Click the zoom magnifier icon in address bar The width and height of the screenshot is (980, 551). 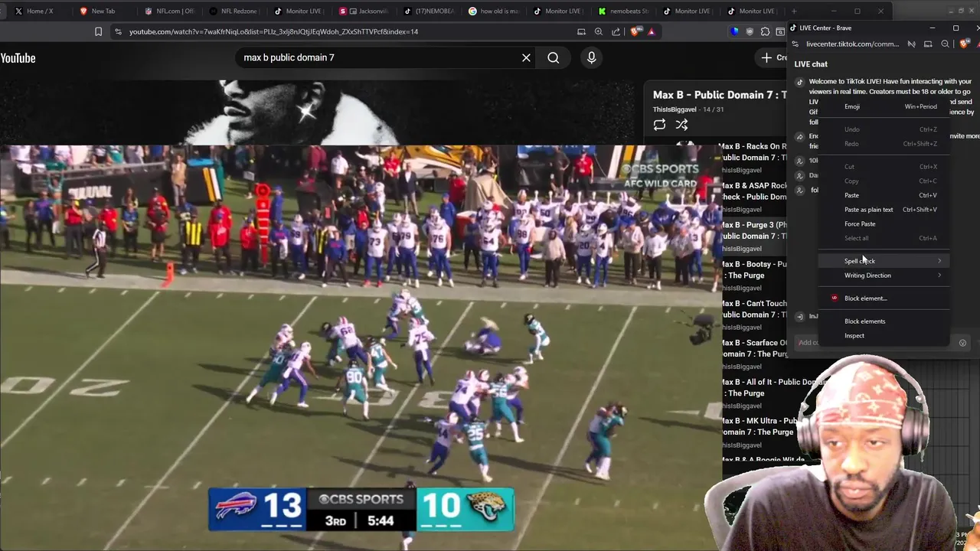click(599, 31)
